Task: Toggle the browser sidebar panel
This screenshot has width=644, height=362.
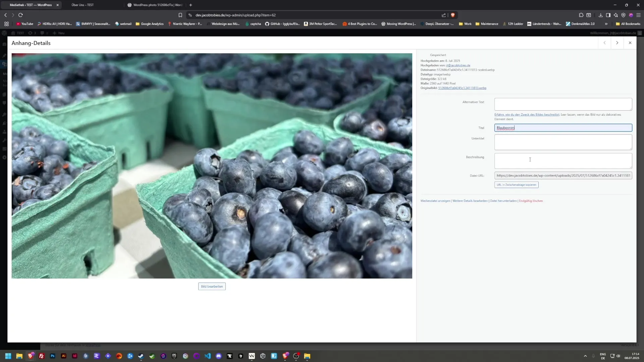Action: [x=608, y=15]
